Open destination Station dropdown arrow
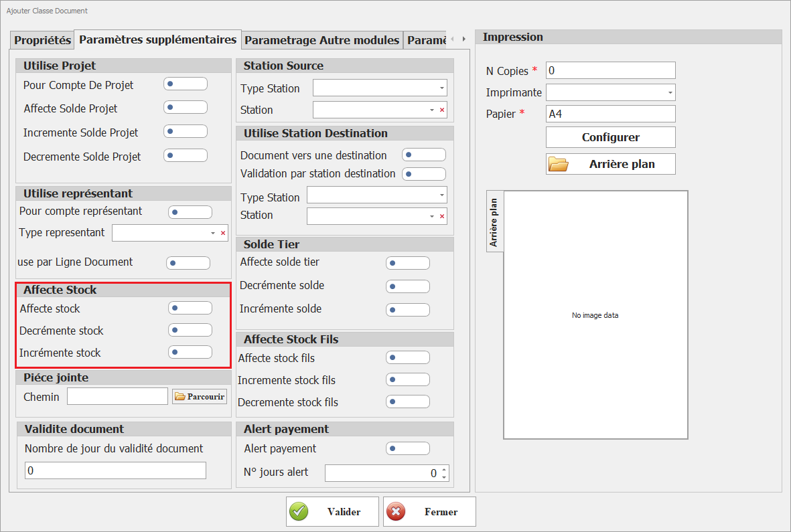This screenshot has width=791, height=532. click(x=432, y=216)
